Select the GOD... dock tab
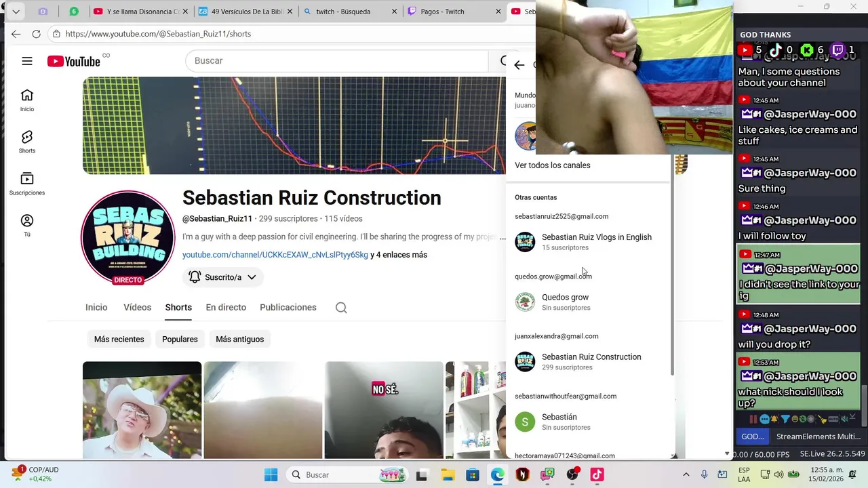Viewport: 868px width, 488px height. [x=752, y=436]
